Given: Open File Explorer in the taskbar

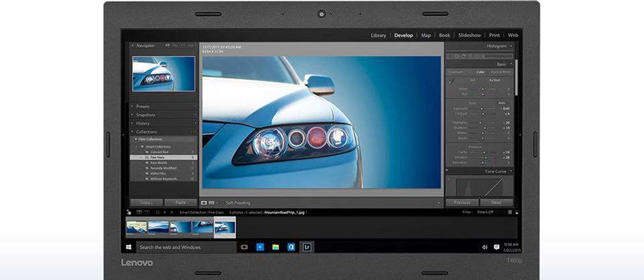Looking at the screenshot, I should click(275, 247).
